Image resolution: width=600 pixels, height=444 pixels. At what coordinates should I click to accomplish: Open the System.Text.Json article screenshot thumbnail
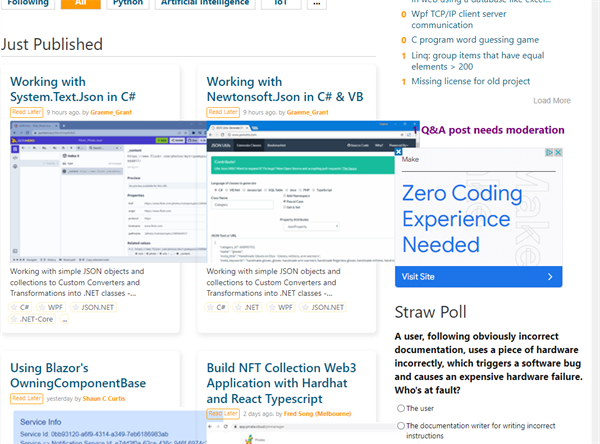pos(108,192)
